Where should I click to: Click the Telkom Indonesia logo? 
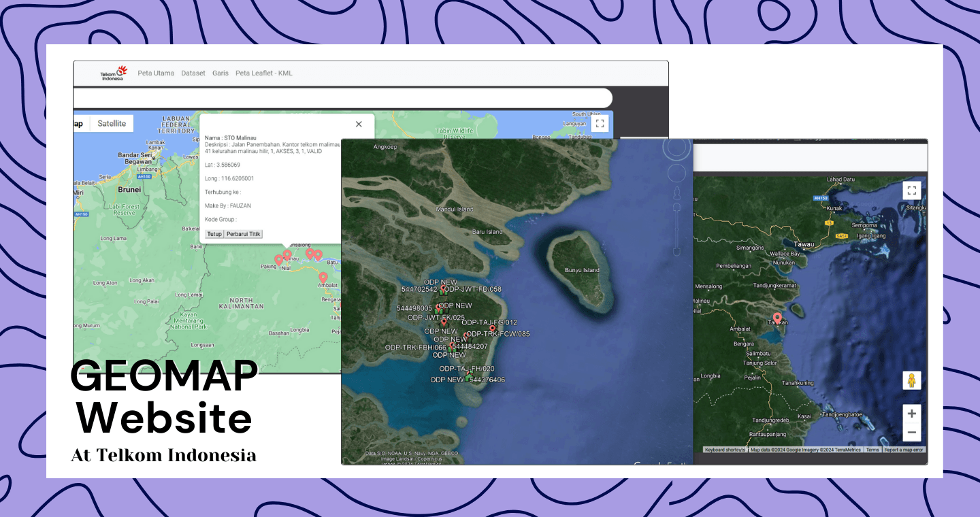click(x=114, y=73)
